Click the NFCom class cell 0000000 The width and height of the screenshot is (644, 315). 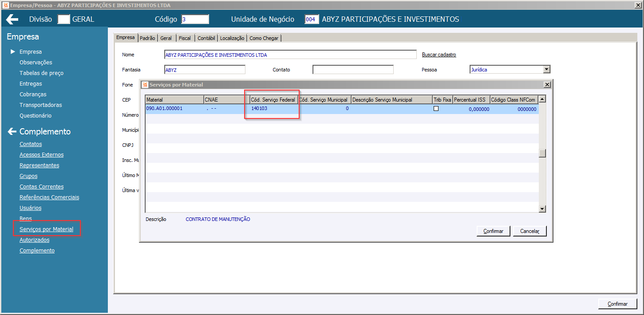pos(514,109)
